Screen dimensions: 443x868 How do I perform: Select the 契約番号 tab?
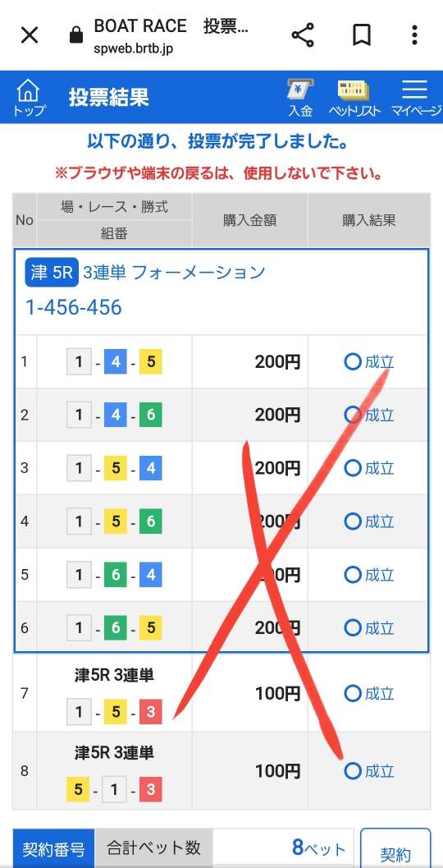pos(53,848)
